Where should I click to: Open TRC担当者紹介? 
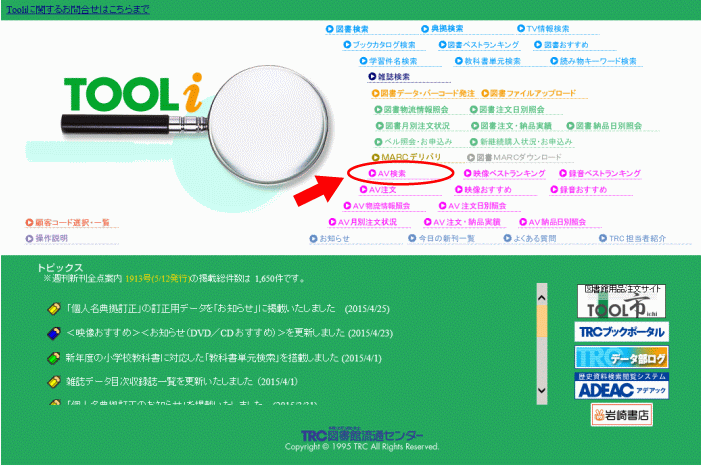(x=638, y=238)
